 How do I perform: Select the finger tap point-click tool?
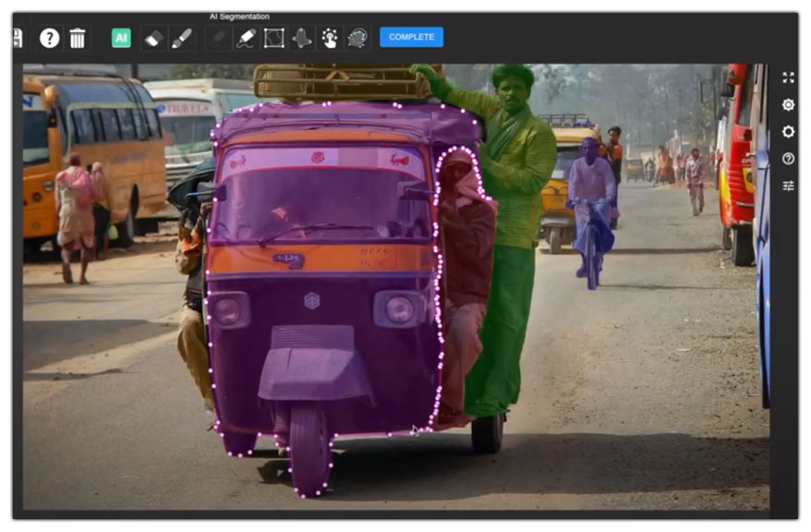(x=330, y=38)
